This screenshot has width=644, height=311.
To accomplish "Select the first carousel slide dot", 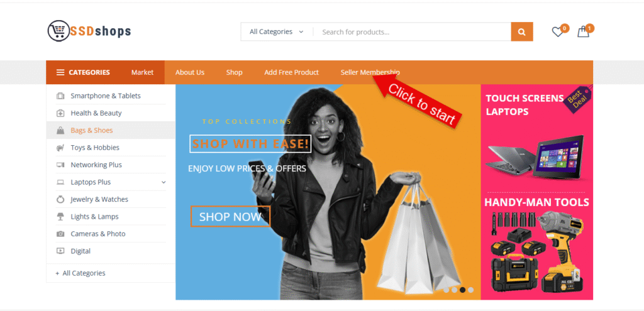I will [x=446, y=290].
